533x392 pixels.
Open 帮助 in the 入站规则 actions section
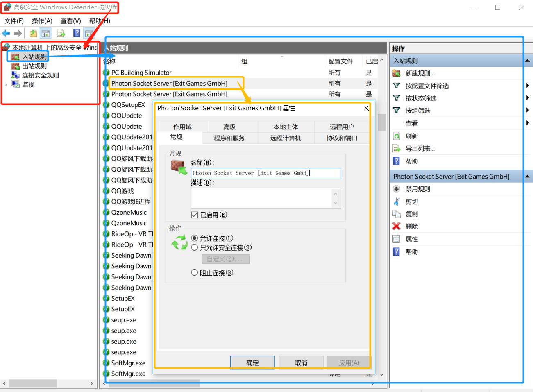coord(412,161)
